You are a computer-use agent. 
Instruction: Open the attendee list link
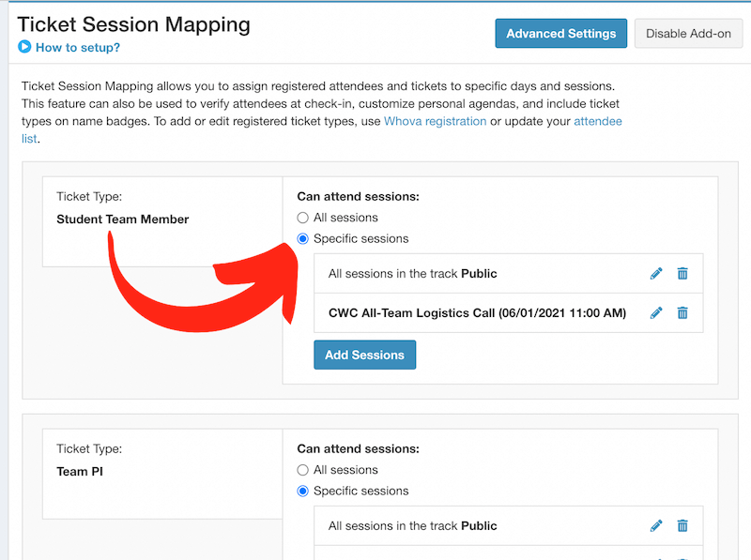597,121
